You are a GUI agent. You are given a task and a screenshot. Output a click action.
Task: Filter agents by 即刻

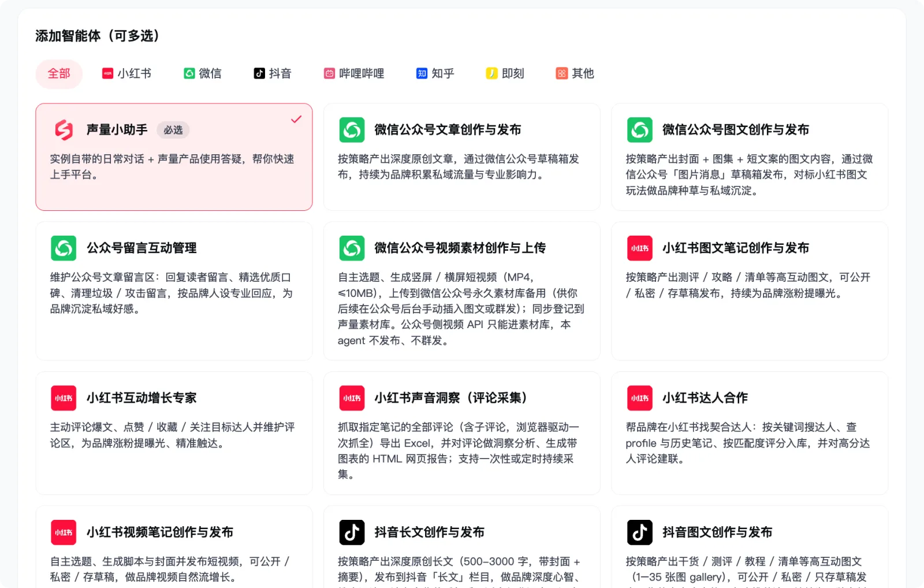pyautogui.click(x=505, y=74)
